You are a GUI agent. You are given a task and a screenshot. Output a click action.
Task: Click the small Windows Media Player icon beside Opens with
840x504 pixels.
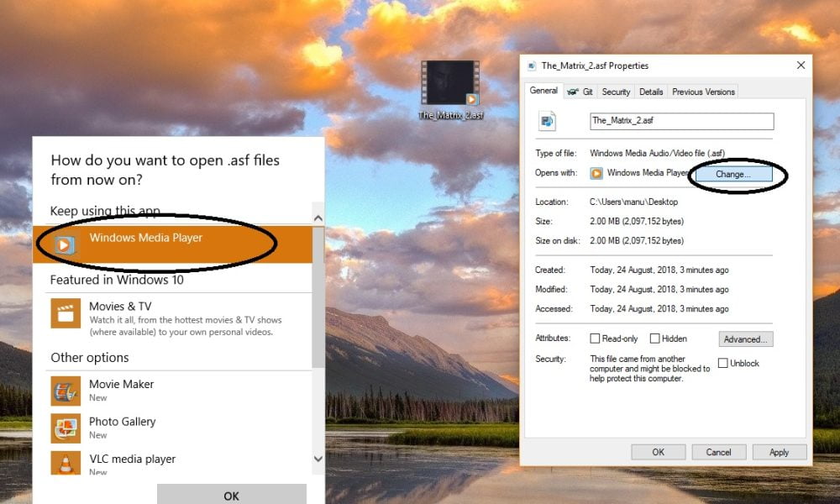point(596,173)
